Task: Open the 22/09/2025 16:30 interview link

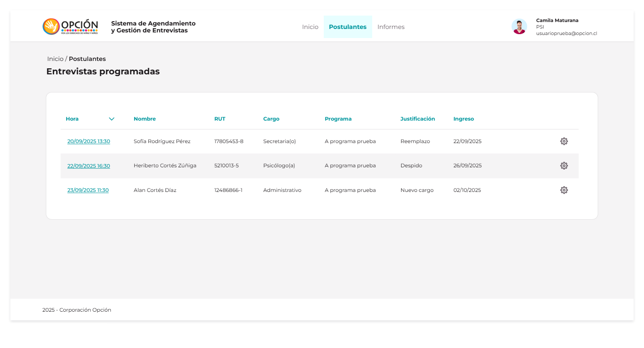Action: [x=89, y=166]
